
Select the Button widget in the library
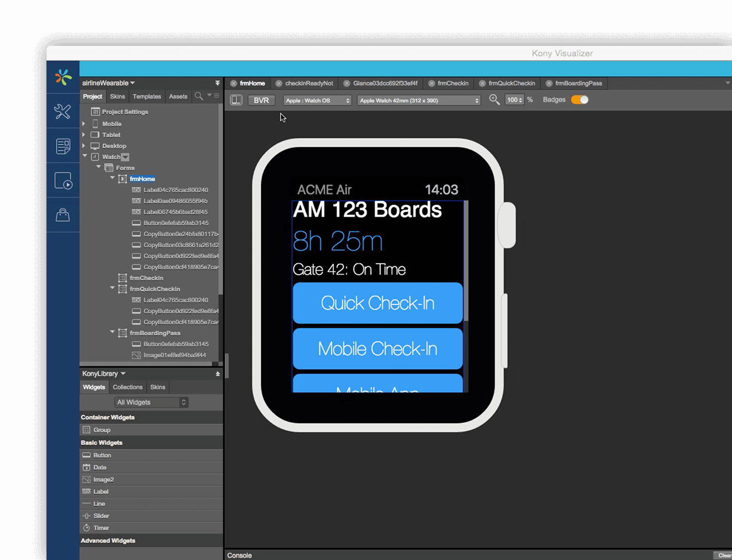(x=151, y=455)
